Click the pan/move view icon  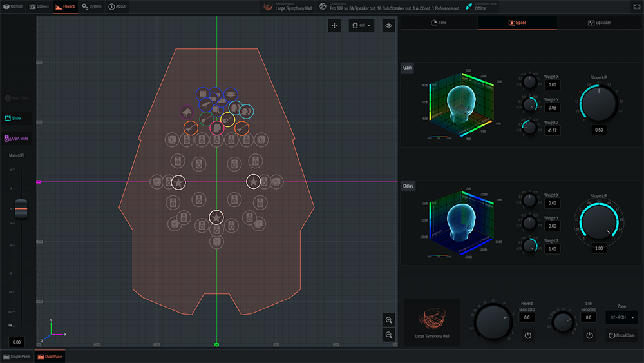click(334, 25)
